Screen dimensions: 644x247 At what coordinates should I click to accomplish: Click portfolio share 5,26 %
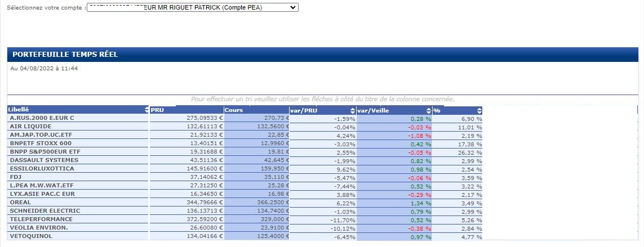473,220
